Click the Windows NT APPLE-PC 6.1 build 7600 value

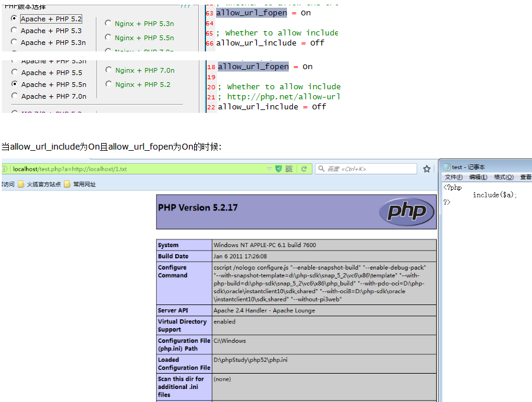(265, 245)
